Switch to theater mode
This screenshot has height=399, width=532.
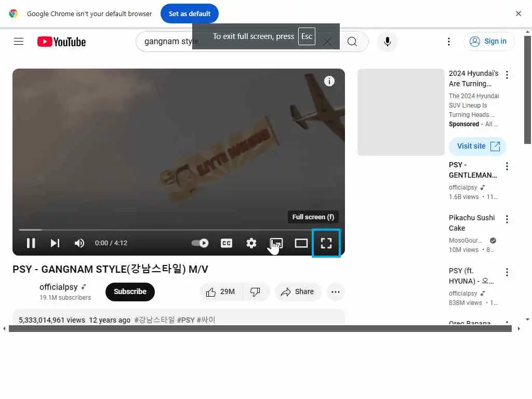click(x=301, y=243)
